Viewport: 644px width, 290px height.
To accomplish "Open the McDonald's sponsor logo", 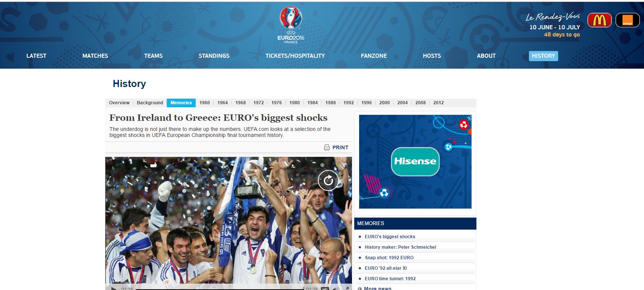I will point(599,20).
